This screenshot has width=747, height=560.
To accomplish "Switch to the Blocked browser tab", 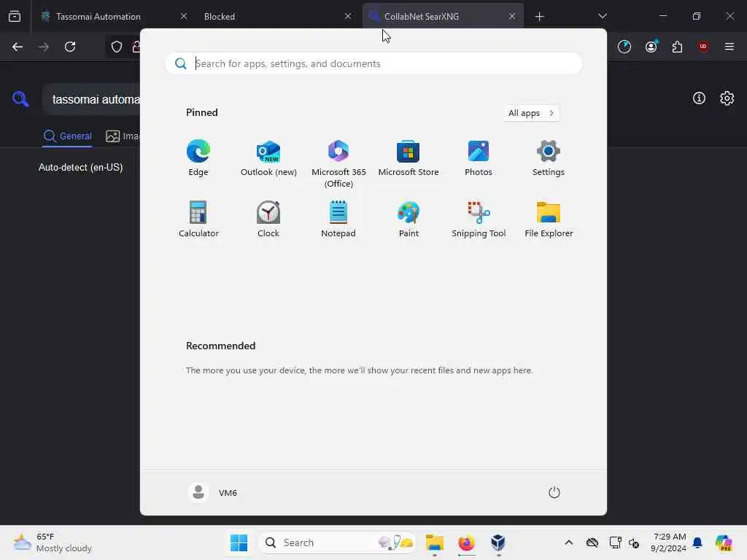I will 276,16.
